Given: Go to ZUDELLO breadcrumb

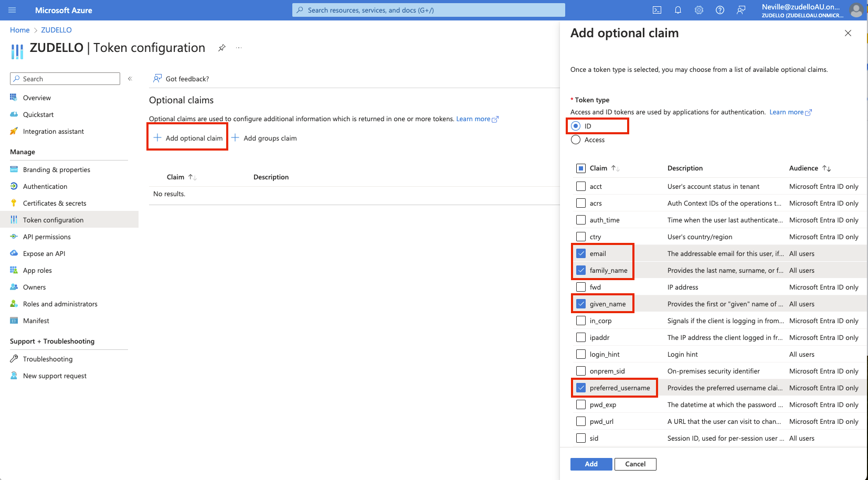Looking at the screenshot, I should 56,30.
